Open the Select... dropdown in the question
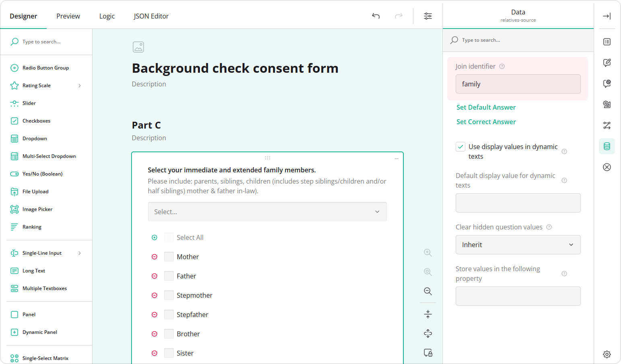621x364 pixels. coord(267,211)
